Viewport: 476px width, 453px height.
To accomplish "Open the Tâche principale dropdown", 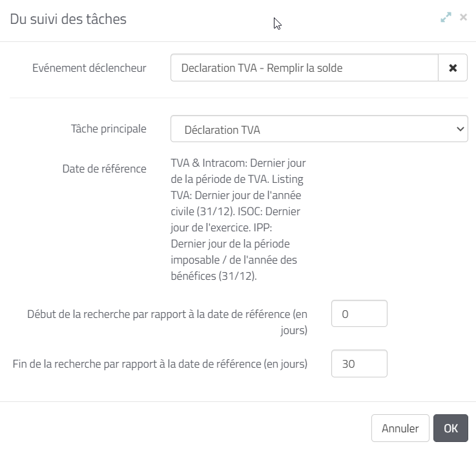I will click(x=319, y=129).
